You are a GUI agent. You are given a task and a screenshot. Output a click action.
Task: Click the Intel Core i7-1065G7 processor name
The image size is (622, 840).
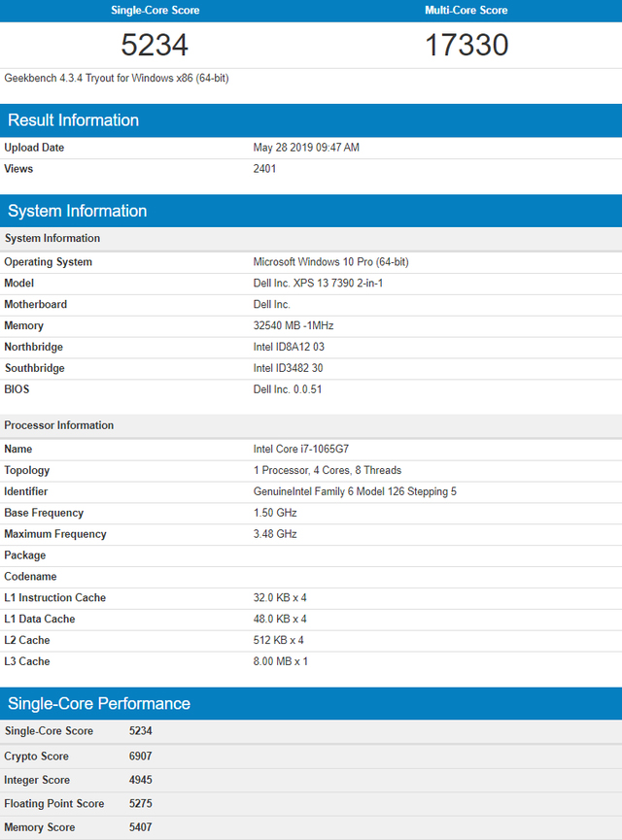[301, 449]
